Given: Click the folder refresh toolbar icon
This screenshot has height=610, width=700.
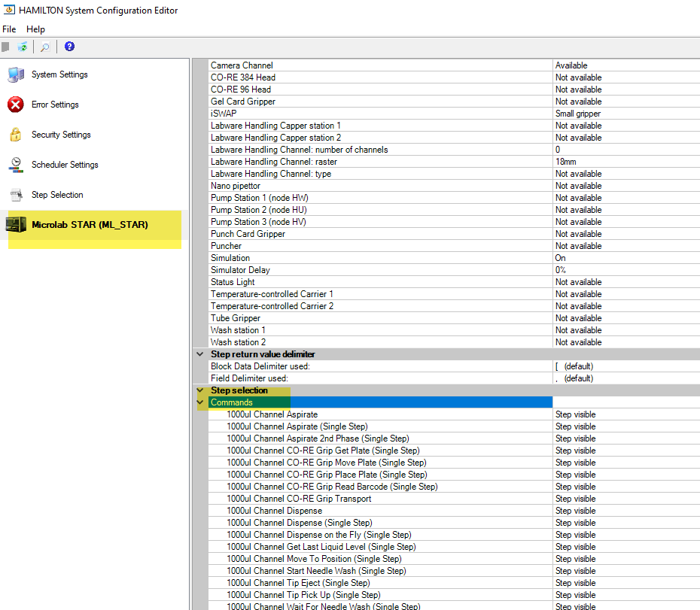Looking at the screenshot, I should tap(23, 47).
